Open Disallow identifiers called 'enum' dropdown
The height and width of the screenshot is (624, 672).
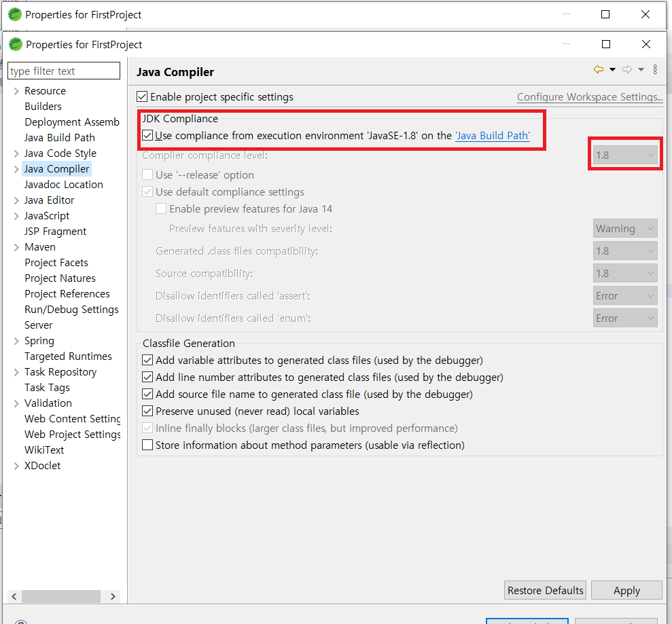[625, 318]
